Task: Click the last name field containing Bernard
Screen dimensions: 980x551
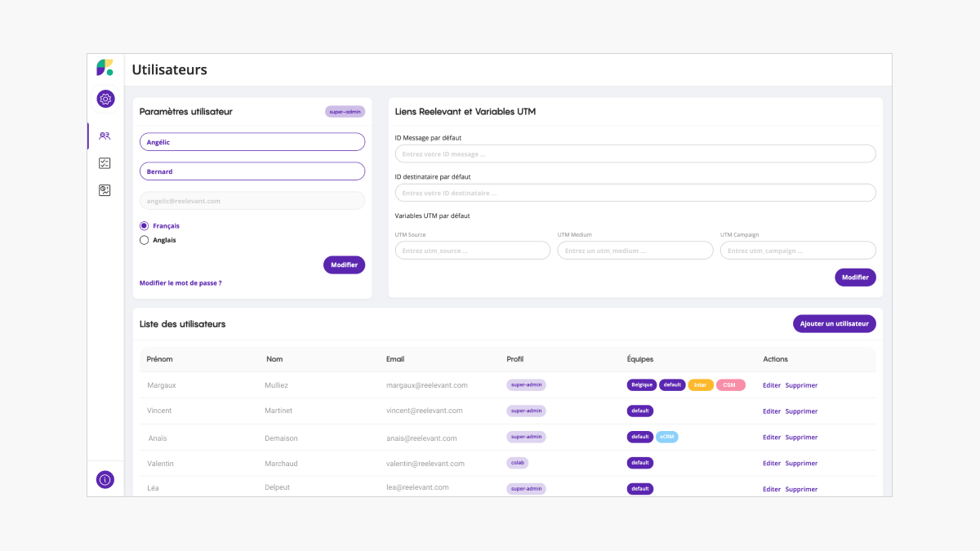Action: [252, 171]
